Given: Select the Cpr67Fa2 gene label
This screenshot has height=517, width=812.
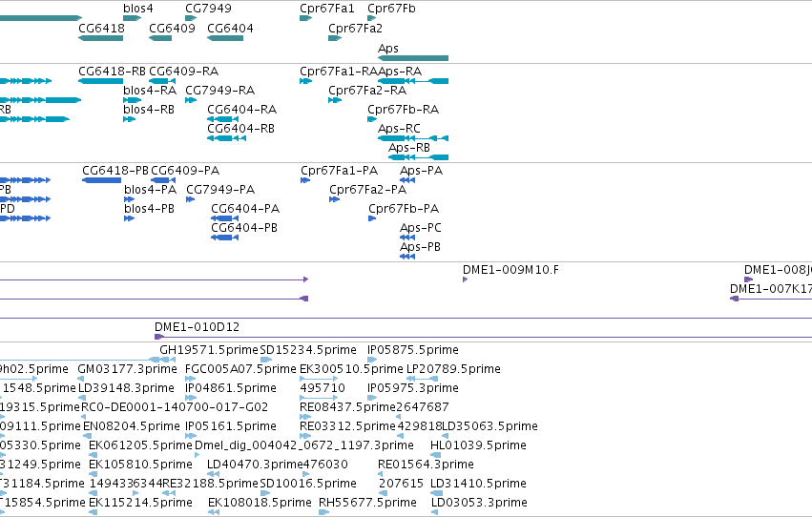Looking at the screenshot, I should point(355,28).
